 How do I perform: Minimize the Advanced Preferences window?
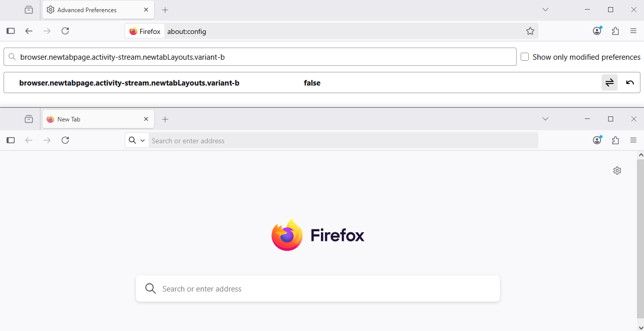[587, 10]
